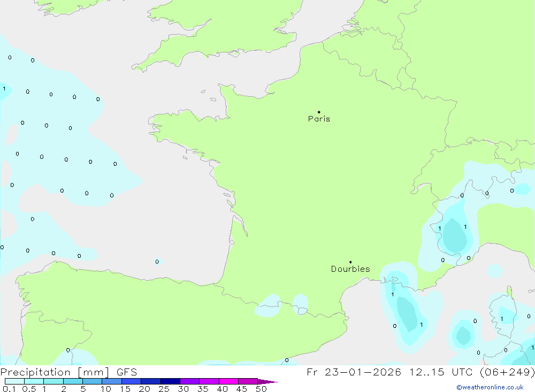Click the Paris city marker dot
The height and width of the screenshot is (392, 535).
[x=319, y=112]
